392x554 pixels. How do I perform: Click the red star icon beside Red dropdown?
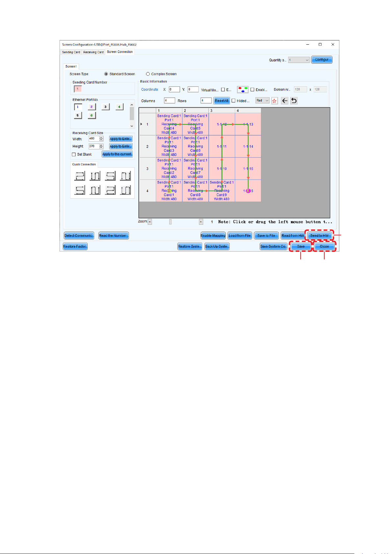pyautogui.click(x=275, y=101)
